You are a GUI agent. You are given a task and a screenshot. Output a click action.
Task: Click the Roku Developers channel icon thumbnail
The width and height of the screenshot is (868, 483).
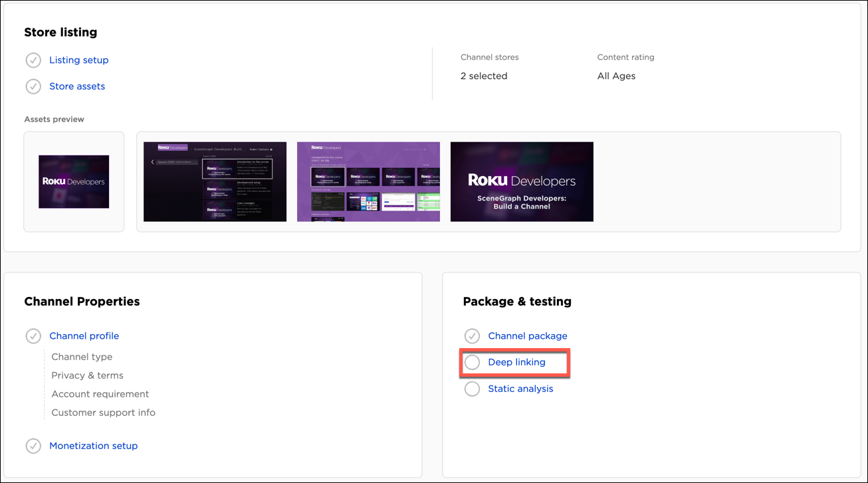click(74, 181)
